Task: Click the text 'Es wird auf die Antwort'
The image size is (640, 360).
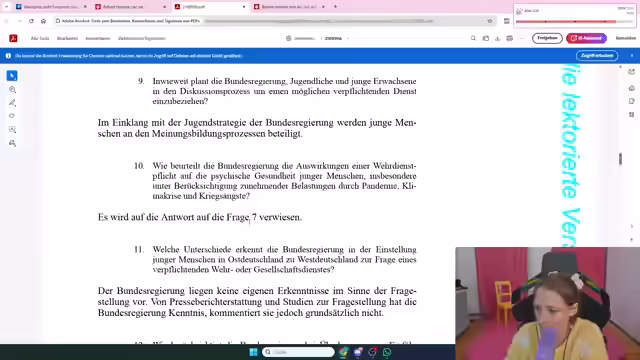Action: click(146, 217)
